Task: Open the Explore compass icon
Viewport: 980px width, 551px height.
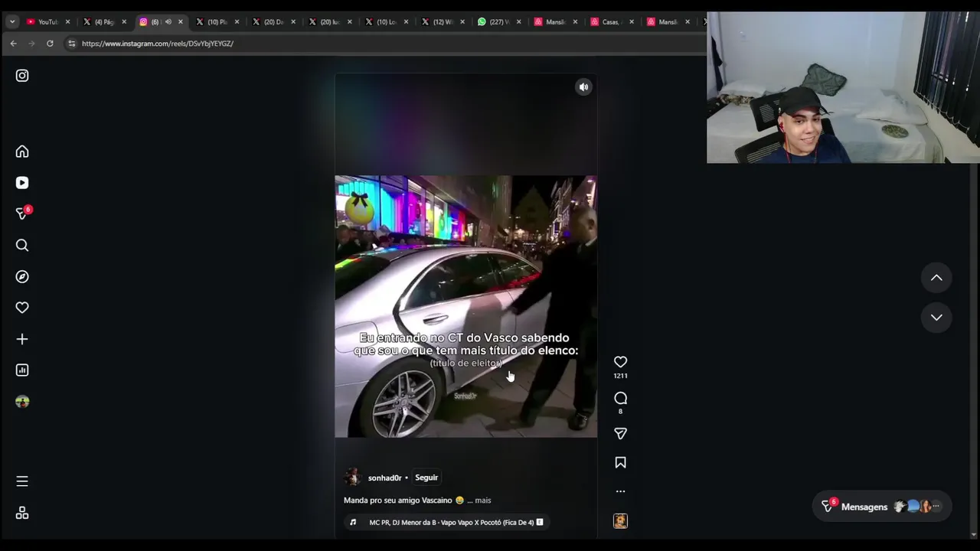Action: [22, 276]
